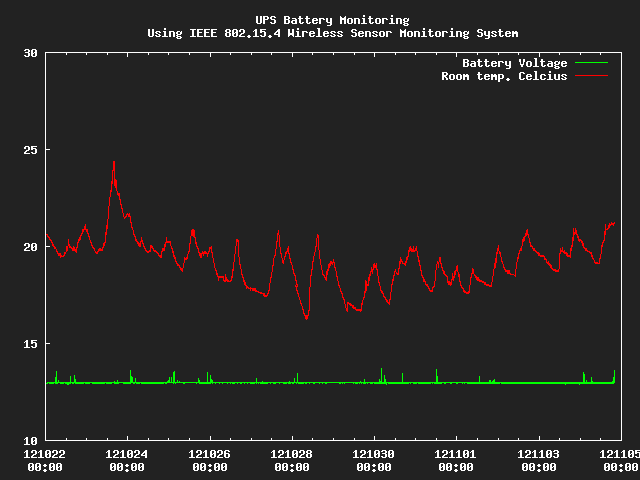
Task: Click the 121103 date label on x-axis
Action: [539, 454]
